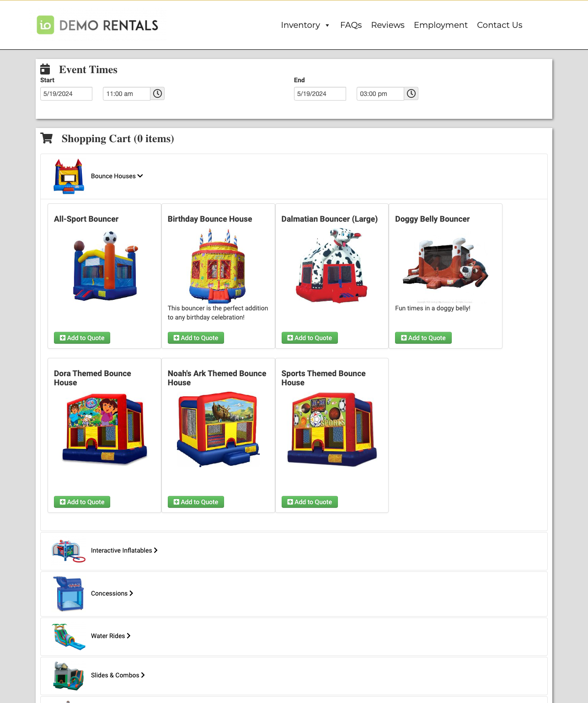Click the Bounce Houses category icon
The image size is (588, 703).
pos(69,176)
